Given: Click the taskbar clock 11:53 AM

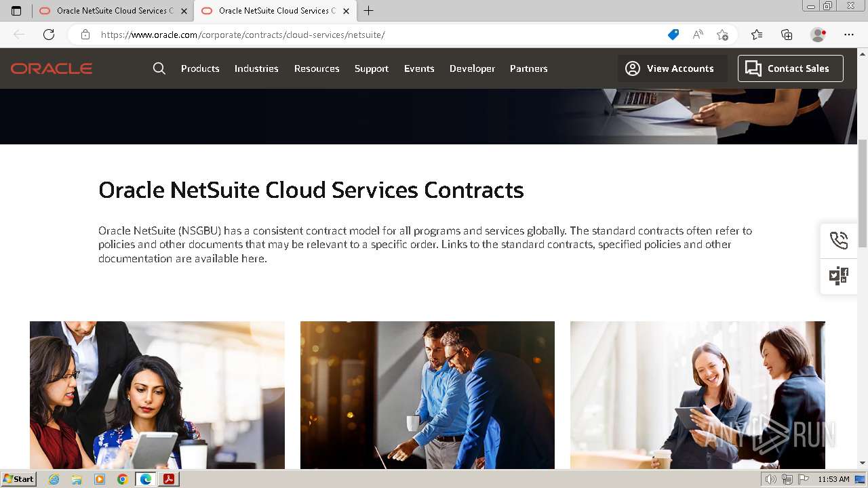Looking at the screenshot, I should pos(833,479).
